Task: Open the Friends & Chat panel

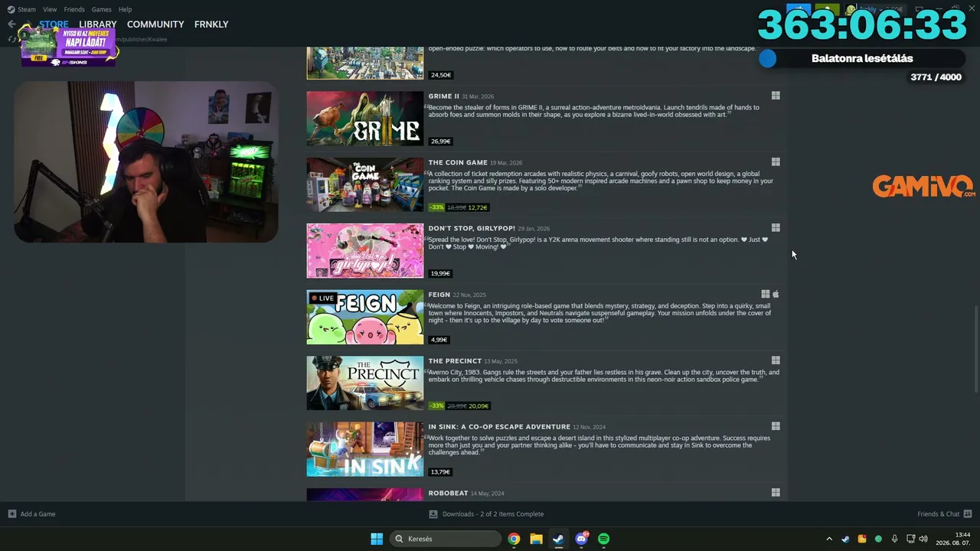Action: point(944,514)
